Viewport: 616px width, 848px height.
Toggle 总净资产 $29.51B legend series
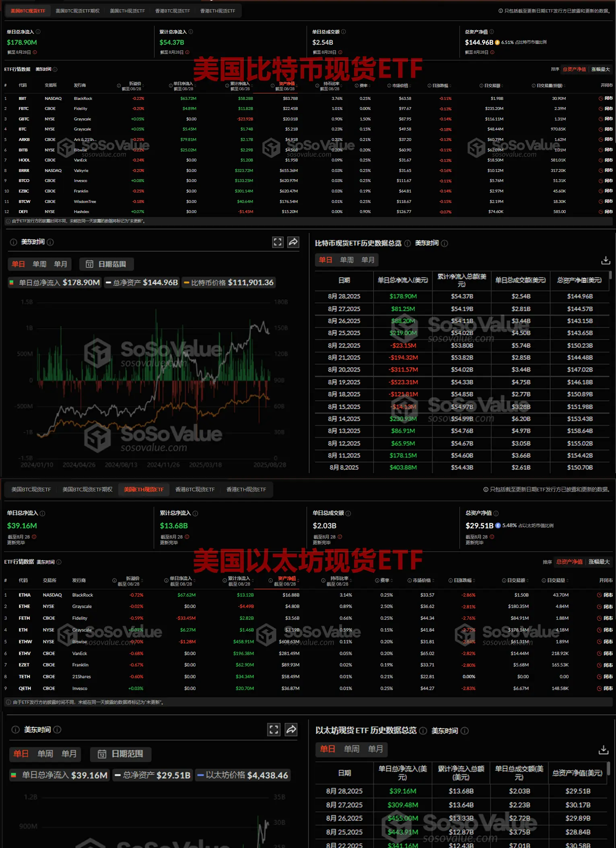tap(152, 775)
